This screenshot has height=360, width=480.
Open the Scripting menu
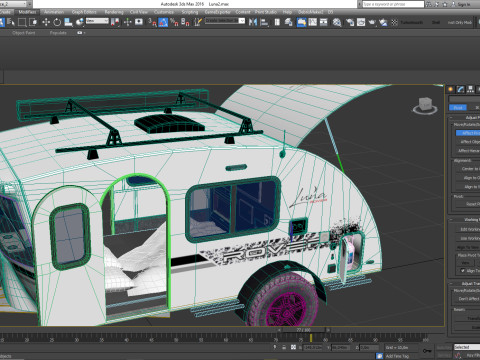(190, 12)
